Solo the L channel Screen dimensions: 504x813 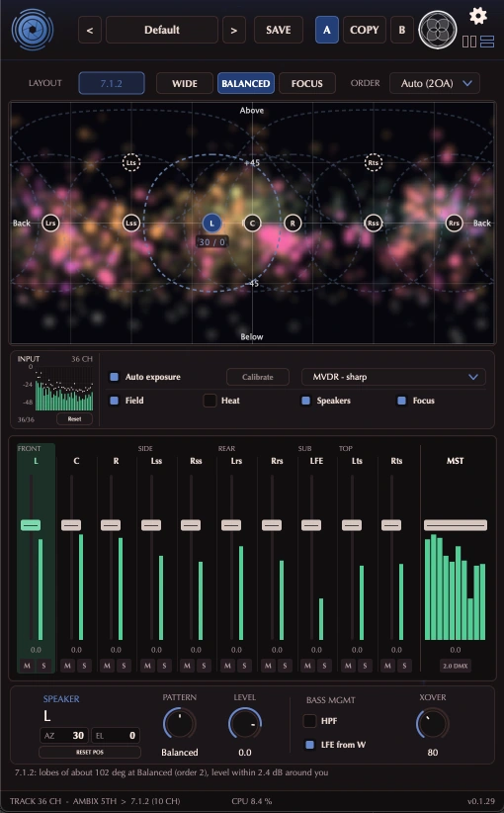44,666
